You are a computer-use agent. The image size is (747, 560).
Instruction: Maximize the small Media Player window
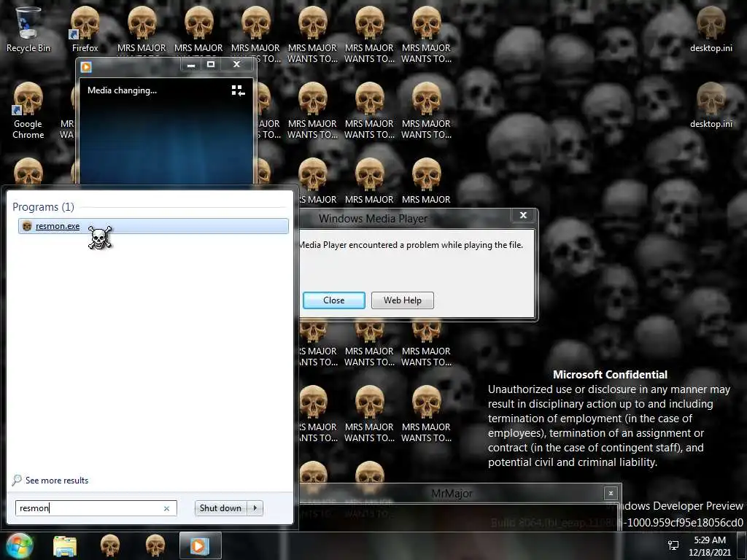click(211, 65)
